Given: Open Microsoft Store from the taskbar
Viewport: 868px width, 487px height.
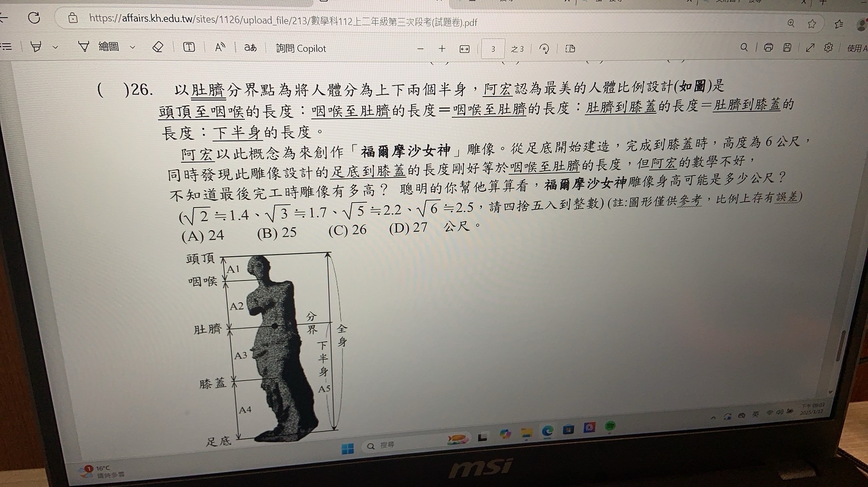Looking at the screenshot, I should pyautogui.click(x=568, y=430).
